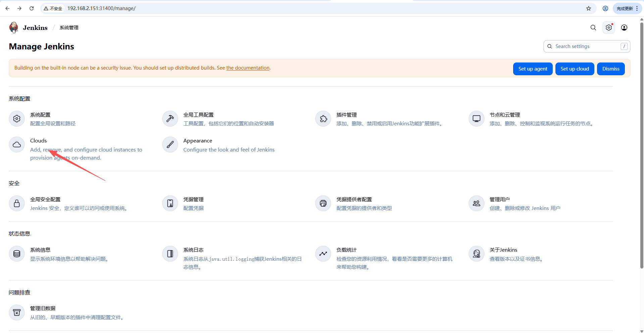Dismiss the security warning banner
The image size is (644, 333).
(610, 69)
